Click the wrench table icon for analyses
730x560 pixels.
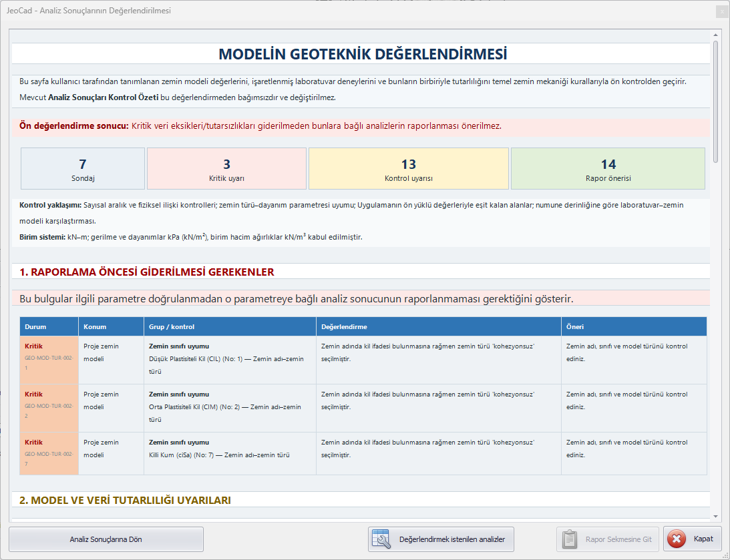coord(381,539)
